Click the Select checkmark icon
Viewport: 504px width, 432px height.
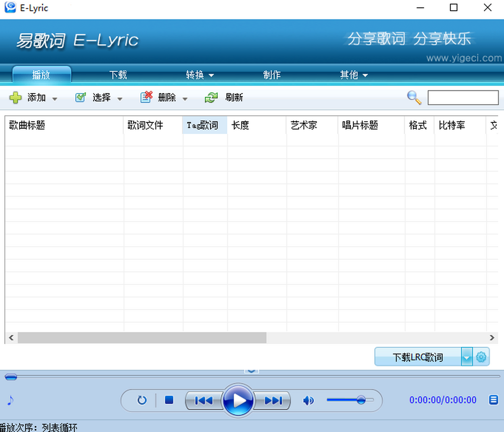80,97
